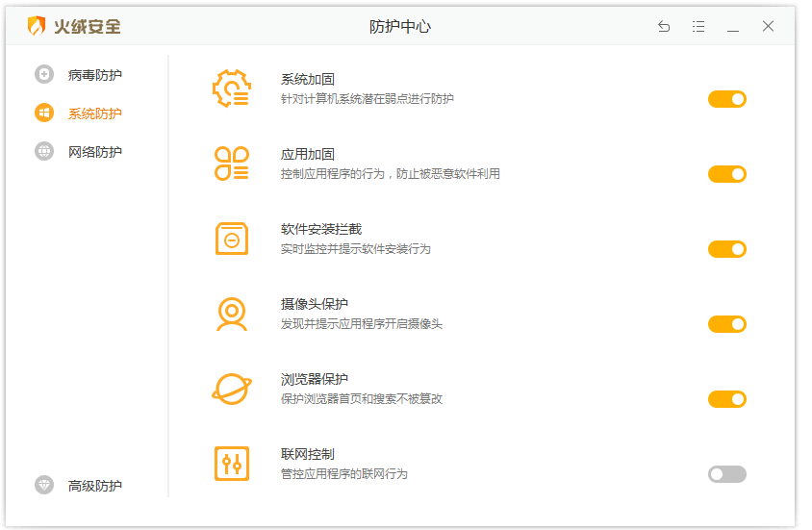Disable the 浏览器保护 switch
Viewport: 812px width, 530px height.
[x=727, y=399]
